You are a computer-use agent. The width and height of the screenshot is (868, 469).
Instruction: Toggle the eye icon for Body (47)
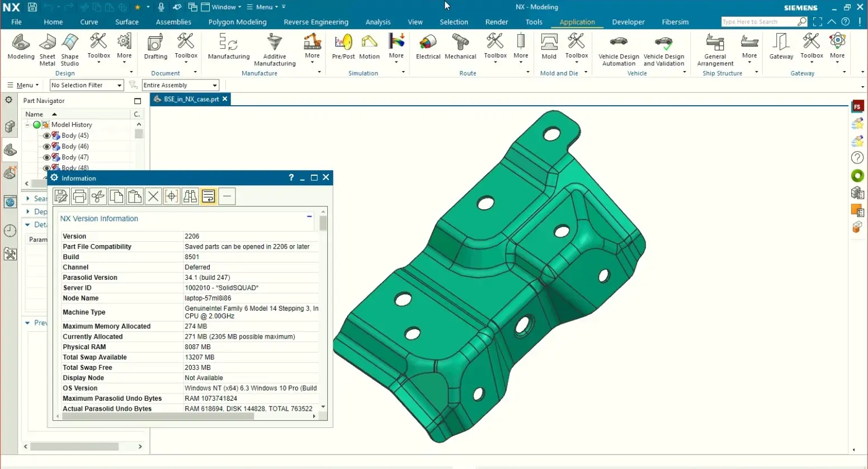(46, 157)
